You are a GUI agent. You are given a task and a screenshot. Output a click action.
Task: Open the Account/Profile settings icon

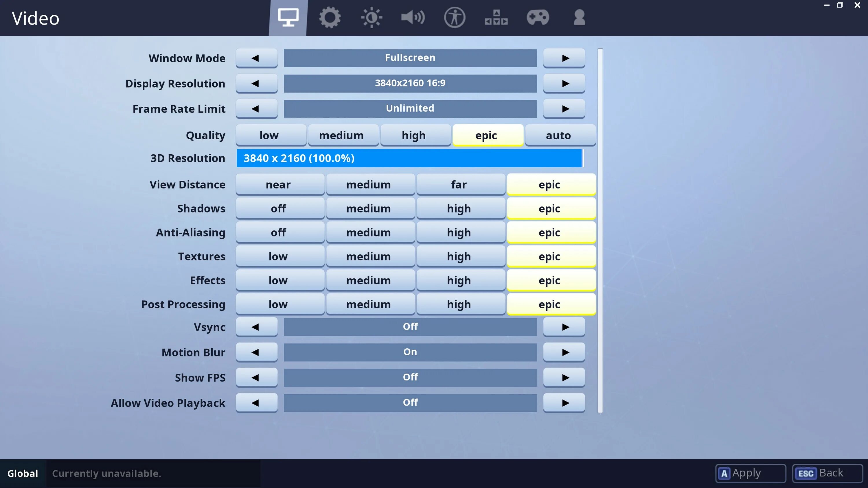[579, 17]
